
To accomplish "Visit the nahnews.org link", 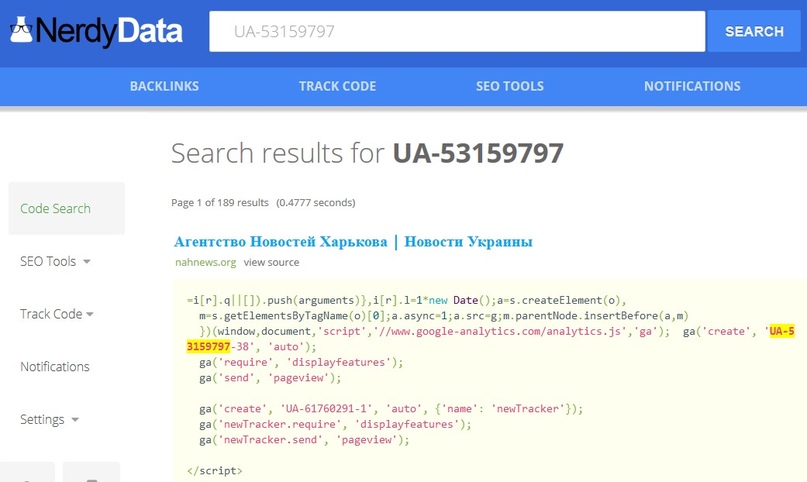I will point(205,262).
